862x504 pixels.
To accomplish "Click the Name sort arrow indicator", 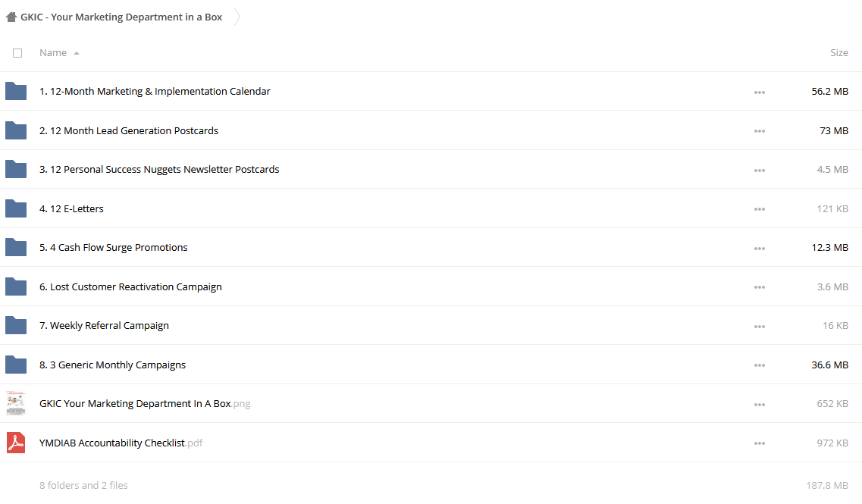I will pos(77,53).
